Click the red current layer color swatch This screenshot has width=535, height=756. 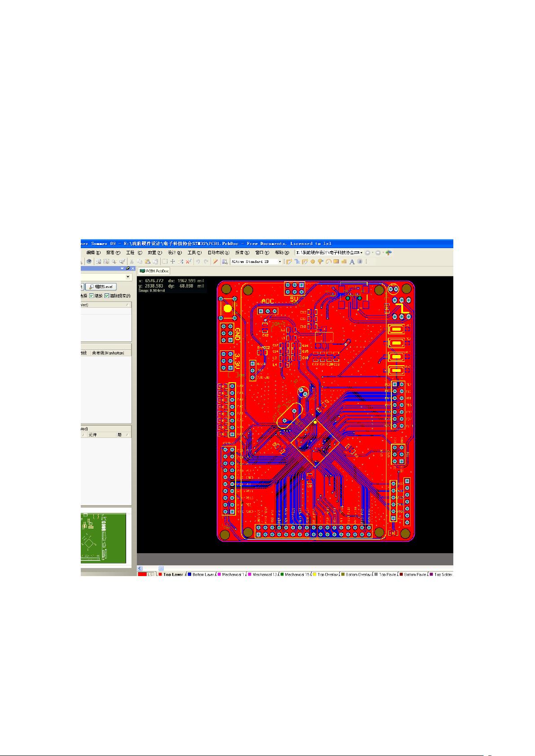click(142, 574)
